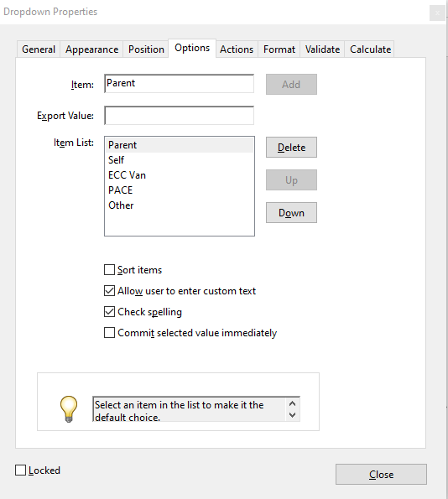Move the selected item Down
This screenshot has height=499, width=448.
pos(291,212)
